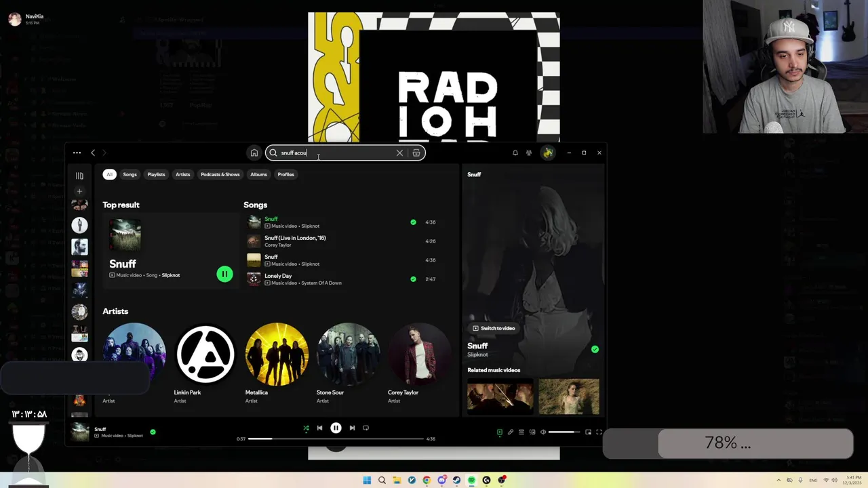Toggle saved check in now-playing panel
The image size is (868, 488).
[595, 349]
